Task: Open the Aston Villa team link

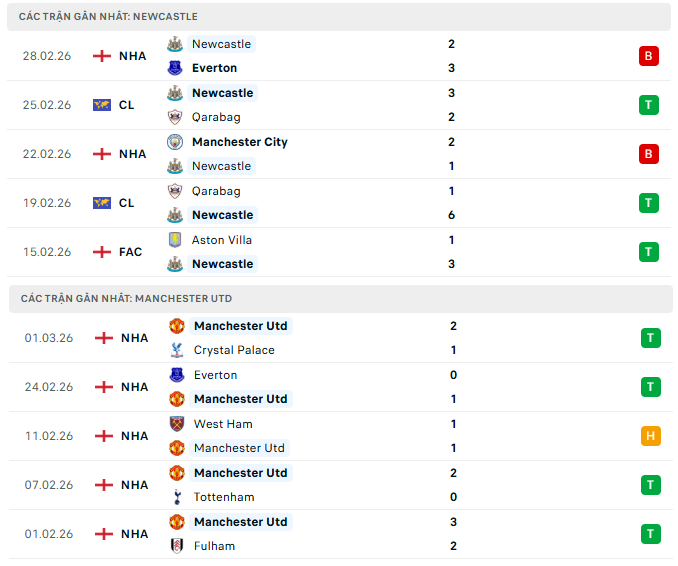Action: pos(222,240)
